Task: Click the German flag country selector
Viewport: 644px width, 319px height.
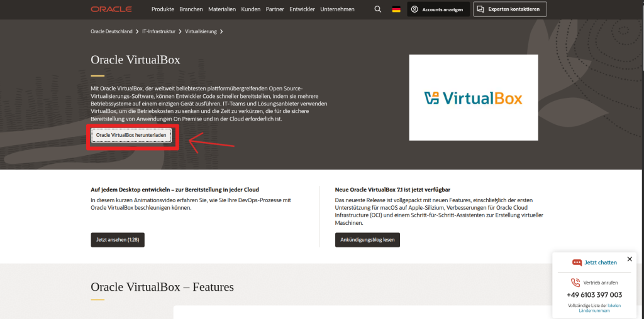Action: [396, 9]
